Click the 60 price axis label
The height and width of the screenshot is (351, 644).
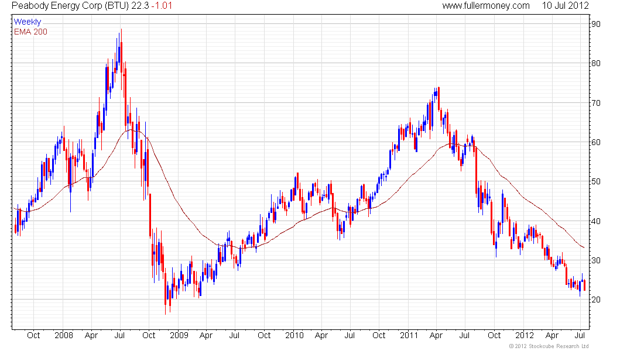click(595, 143)
